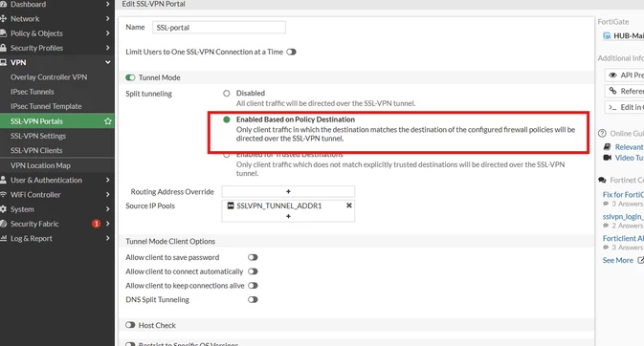Open the sslvpn_login community link

623,216
